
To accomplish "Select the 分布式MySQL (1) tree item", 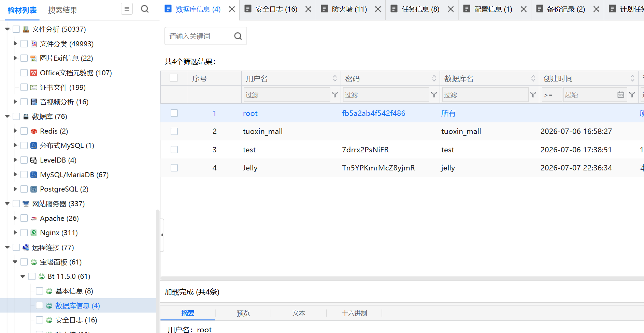I will point(67,146).
